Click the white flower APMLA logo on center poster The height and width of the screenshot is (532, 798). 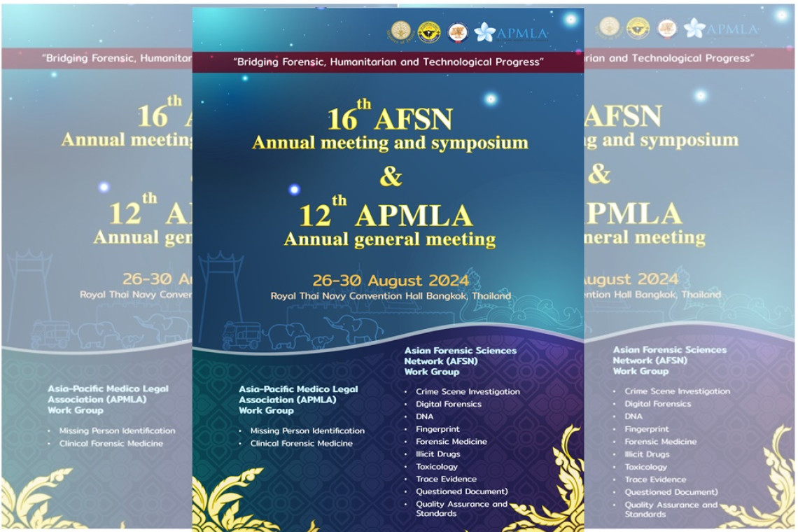pos(484,32)
